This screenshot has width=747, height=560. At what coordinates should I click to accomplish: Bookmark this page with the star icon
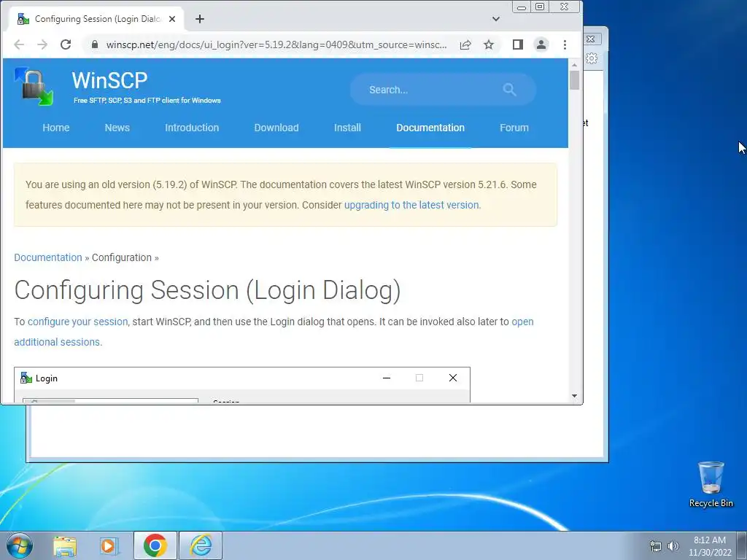[489, 44]
